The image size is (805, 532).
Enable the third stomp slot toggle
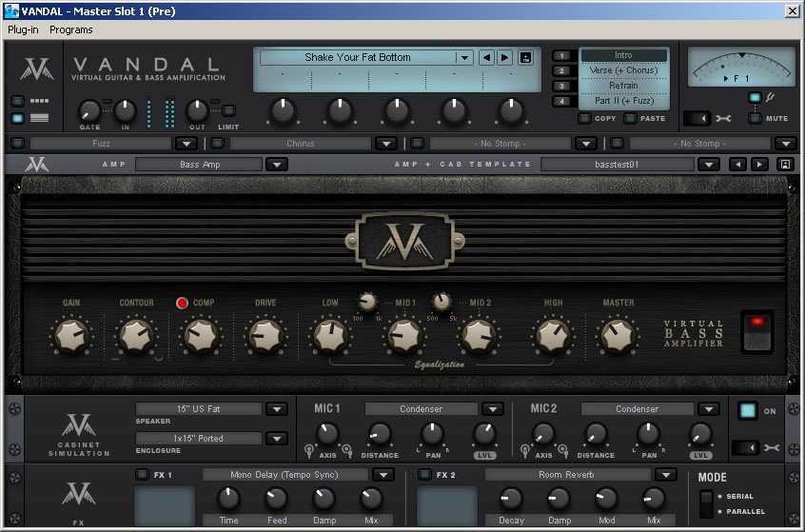point(417,144)
